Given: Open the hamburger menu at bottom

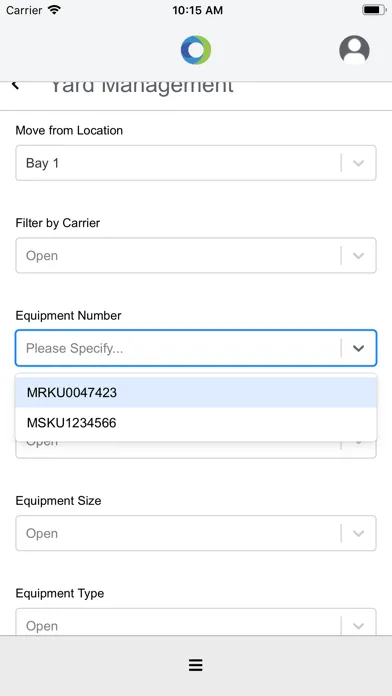Looking at the screenshot, I should pyautogui.click(x=196, y=664).
